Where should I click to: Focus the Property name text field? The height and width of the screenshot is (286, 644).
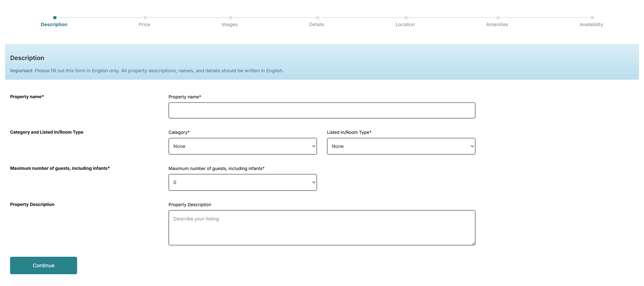[322, 111]
